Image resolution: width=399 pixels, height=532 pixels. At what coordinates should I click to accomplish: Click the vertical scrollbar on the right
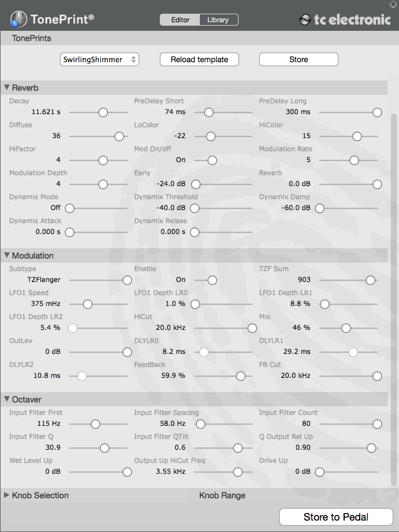tap(393, 285)
